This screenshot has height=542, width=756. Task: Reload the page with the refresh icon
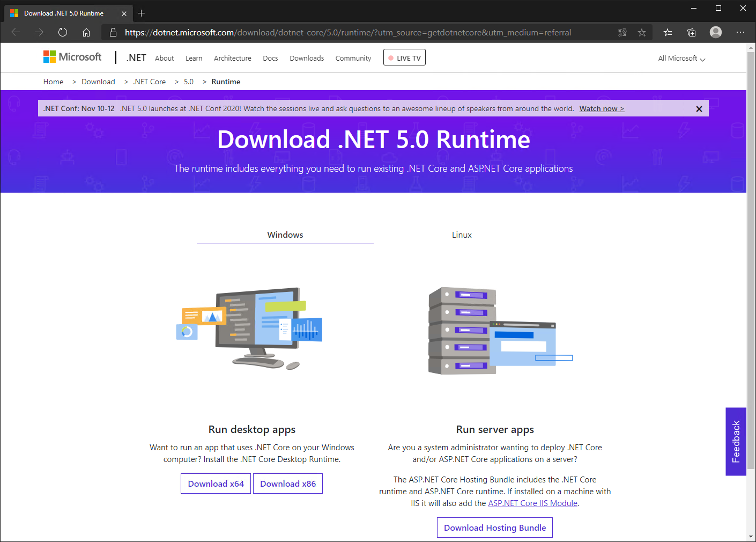pyautogui.click(x=63, y=32)
